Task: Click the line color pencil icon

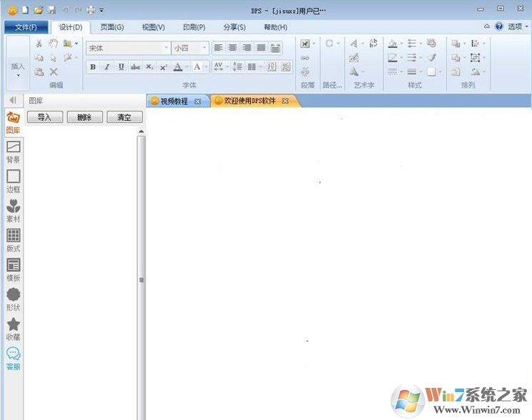Action: [393, 58]
